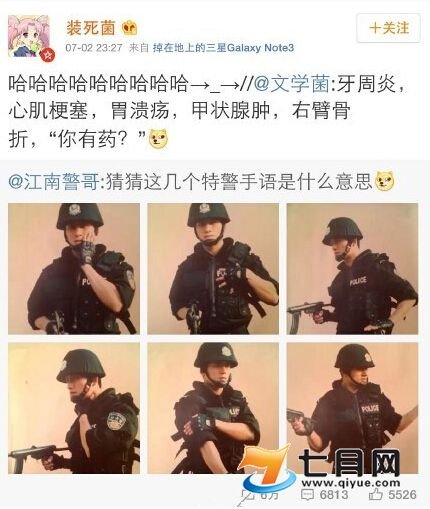Open the top-right photo of officer in profile
The height and width of the screenshot is (509, 430).
352,269
